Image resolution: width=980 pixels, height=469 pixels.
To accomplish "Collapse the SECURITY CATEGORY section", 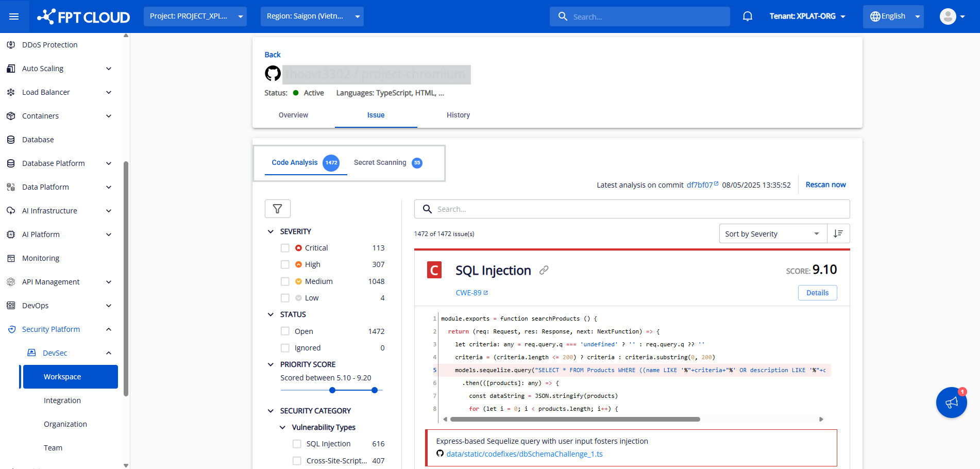I will point(271,411).
